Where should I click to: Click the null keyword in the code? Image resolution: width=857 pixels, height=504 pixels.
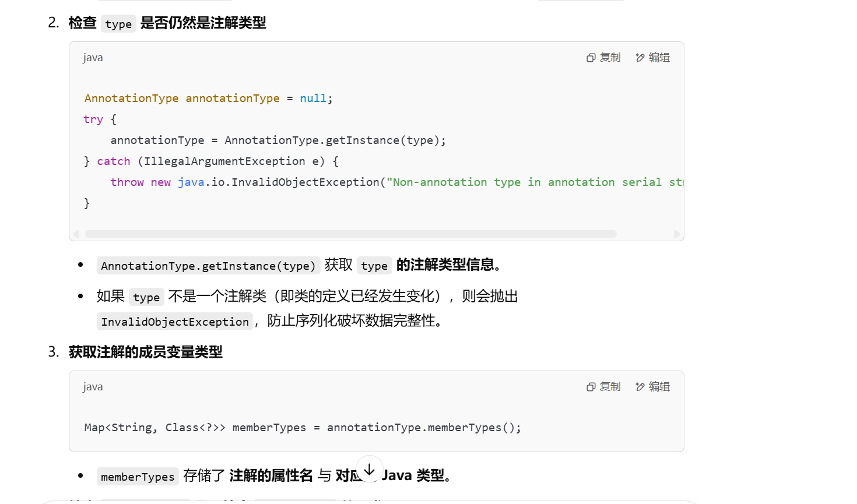313,98
